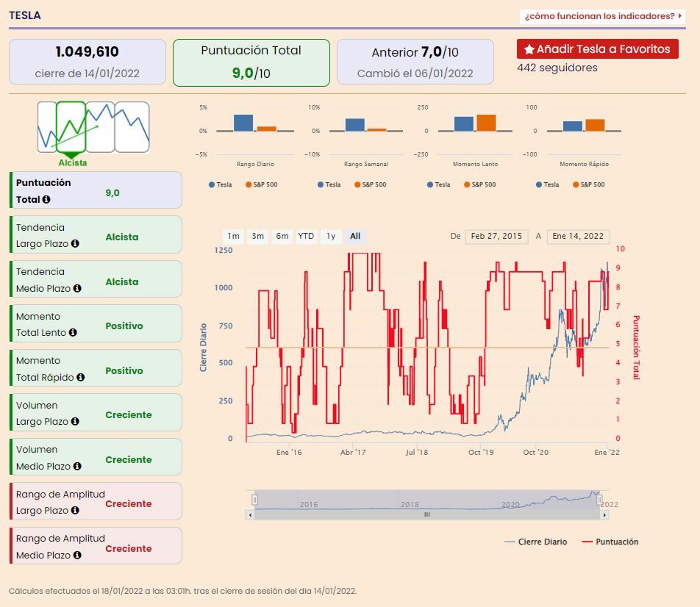Click info icon for Rango de Amplitud Largo Plazo

pos(75,510)
